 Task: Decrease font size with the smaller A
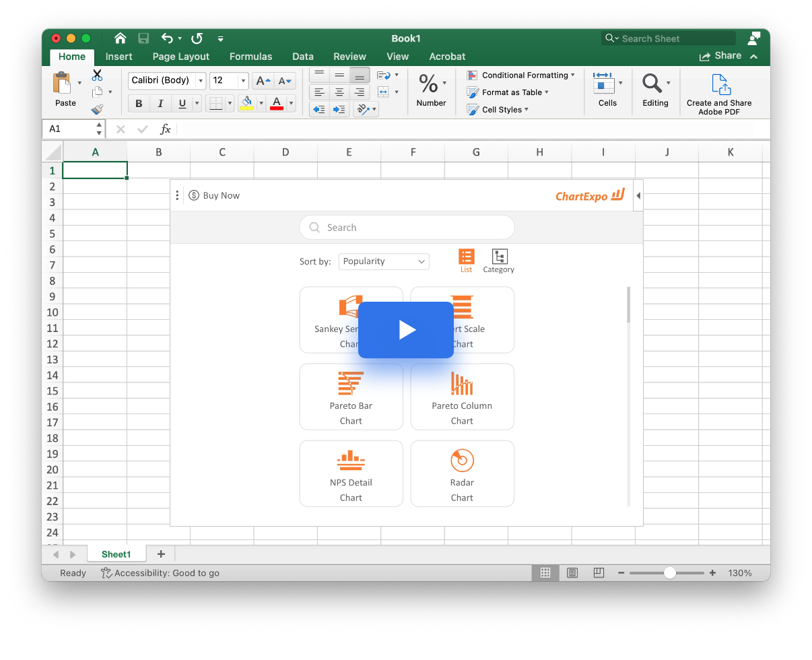pos(285,81)
